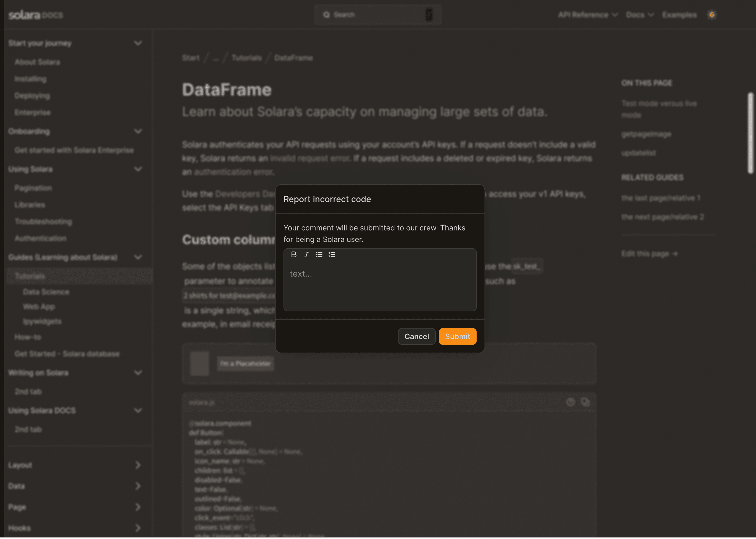Open Libraries page in sidebar

click(30, 205)
